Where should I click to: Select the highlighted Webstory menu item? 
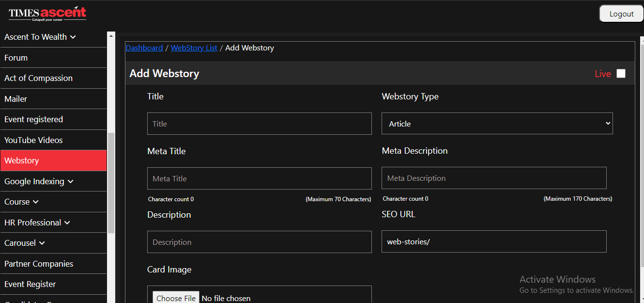pyautogui.click(x=53, y=160)
